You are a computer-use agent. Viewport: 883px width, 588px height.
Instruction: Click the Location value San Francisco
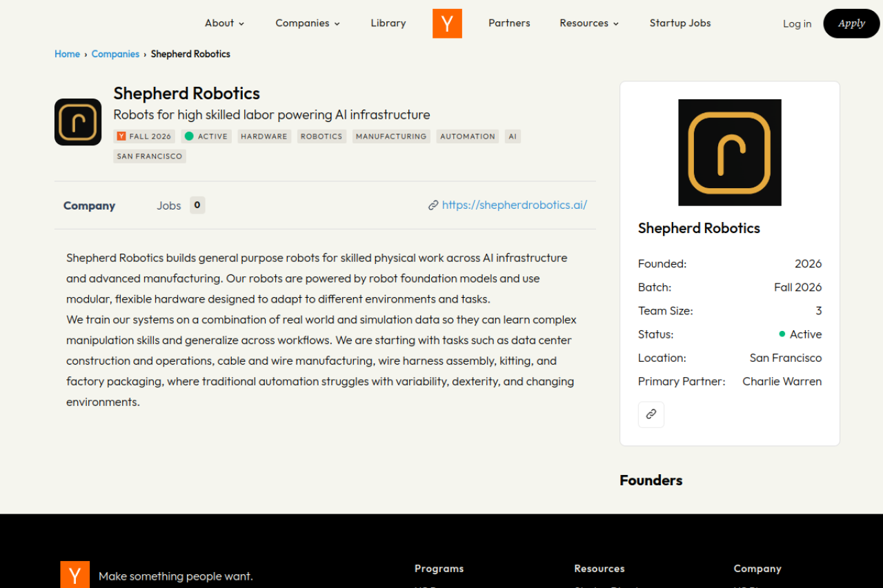click(x=786, y=358)
